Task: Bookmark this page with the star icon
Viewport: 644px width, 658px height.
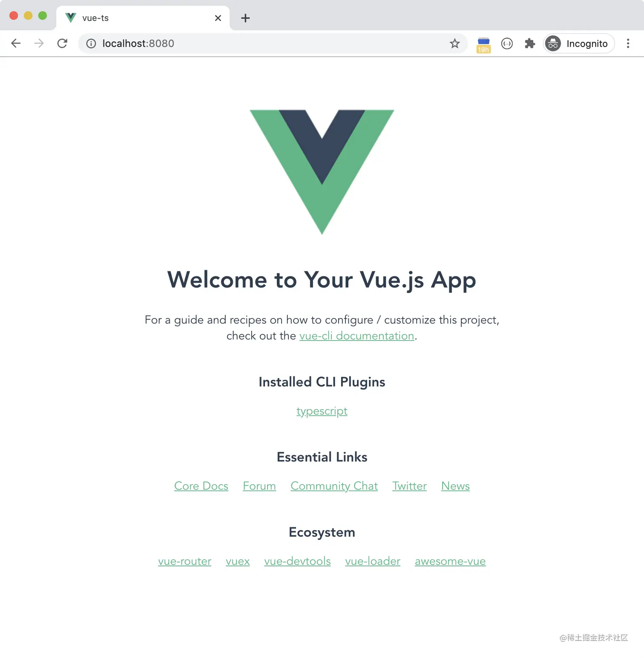Action: (x=454, y=43)
